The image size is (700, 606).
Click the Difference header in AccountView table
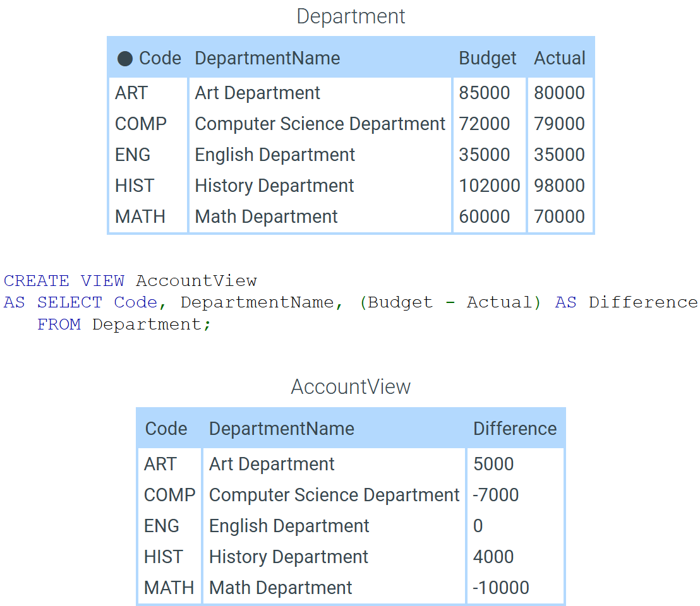click(x=515, y=429)
